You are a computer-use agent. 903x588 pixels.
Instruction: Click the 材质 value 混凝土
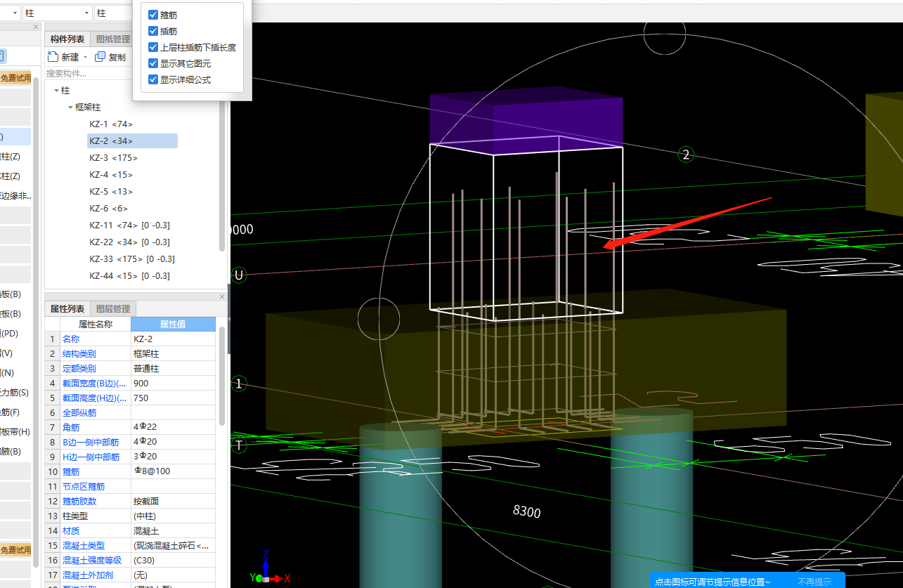pyautogui.click(x=173, y=531)
